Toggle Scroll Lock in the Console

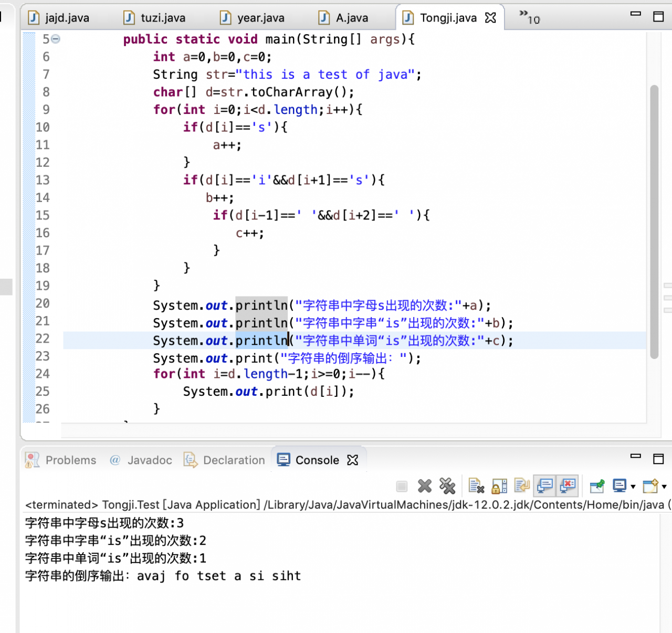tap(499, 487)
